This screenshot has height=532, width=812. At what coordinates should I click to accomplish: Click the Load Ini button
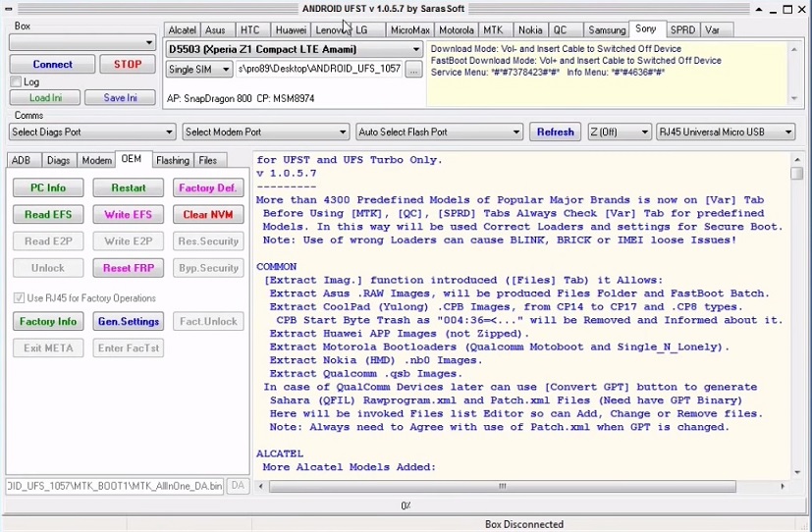45,98
